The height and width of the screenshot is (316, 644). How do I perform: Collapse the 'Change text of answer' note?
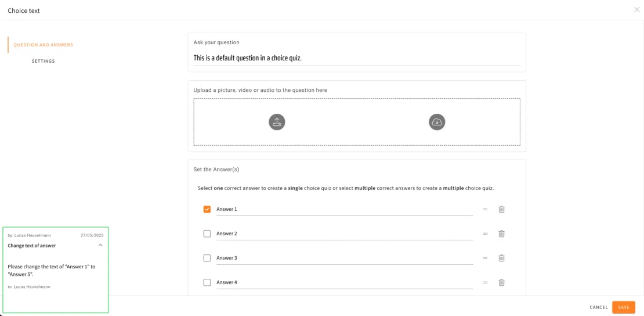pyautogui.click(x=100, y=245)
